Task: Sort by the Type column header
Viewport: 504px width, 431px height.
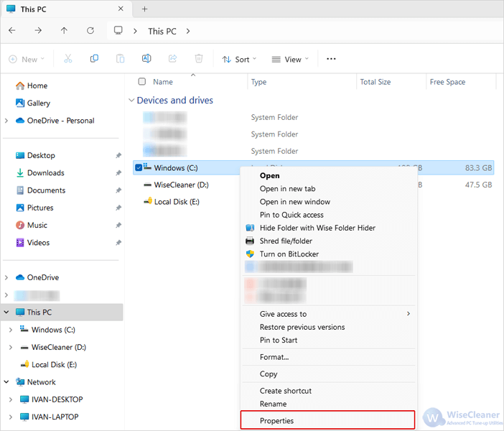Action: coord(258,82)
